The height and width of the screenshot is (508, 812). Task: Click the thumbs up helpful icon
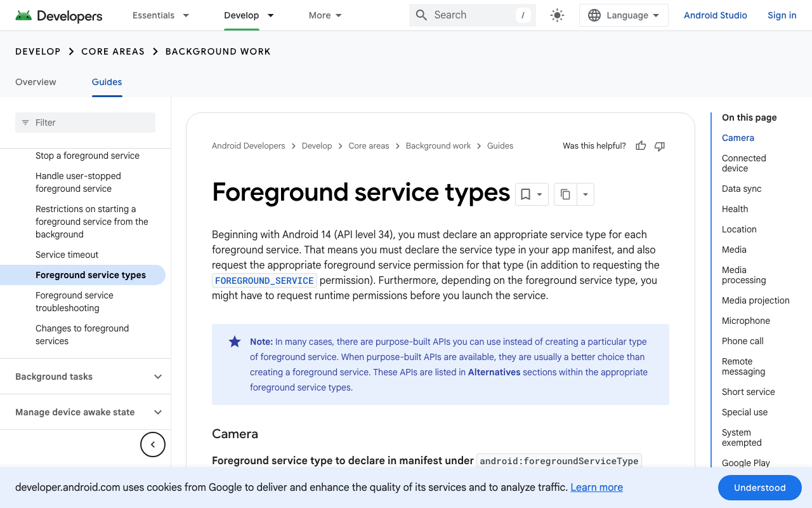point(641,146)
